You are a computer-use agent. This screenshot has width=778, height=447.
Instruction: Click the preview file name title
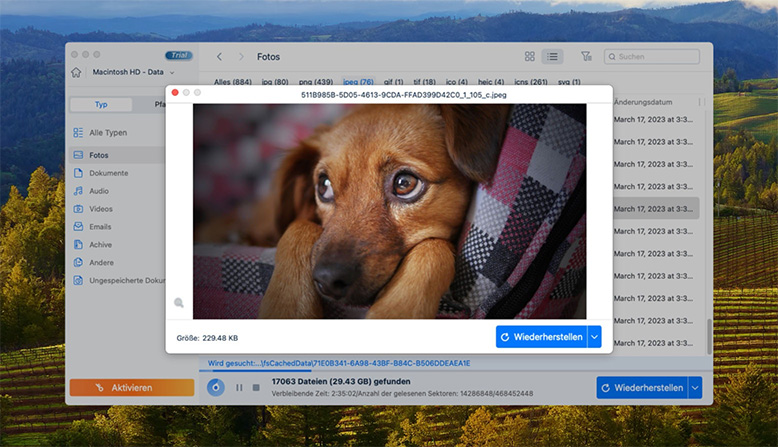click(403, 95)
